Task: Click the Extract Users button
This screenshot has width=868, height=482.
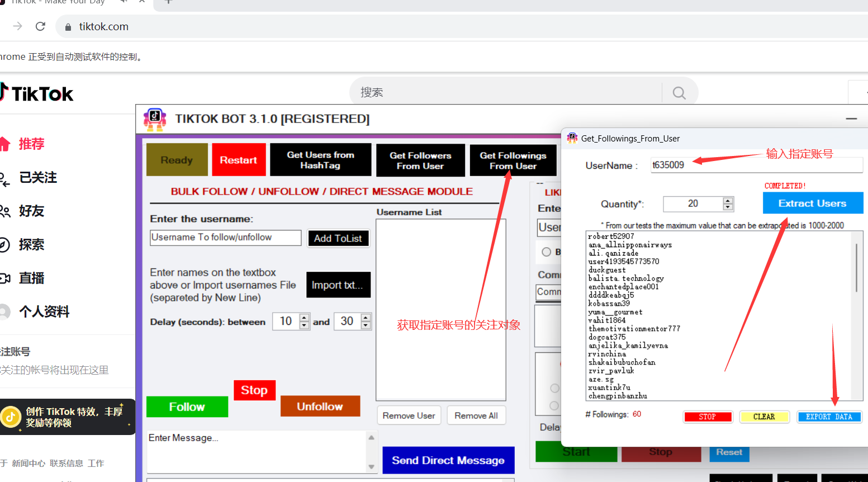Action: pos(812,204)
